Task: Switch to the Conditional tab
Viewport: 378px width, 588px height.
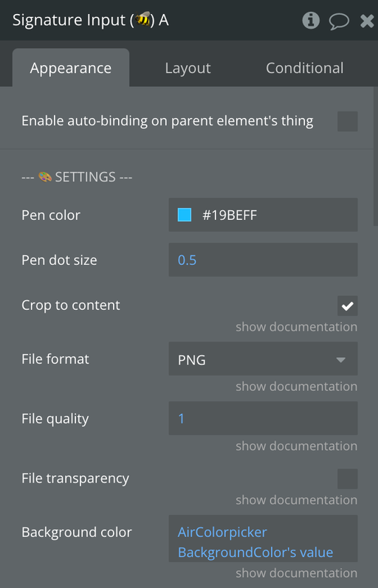Action: 304,68
